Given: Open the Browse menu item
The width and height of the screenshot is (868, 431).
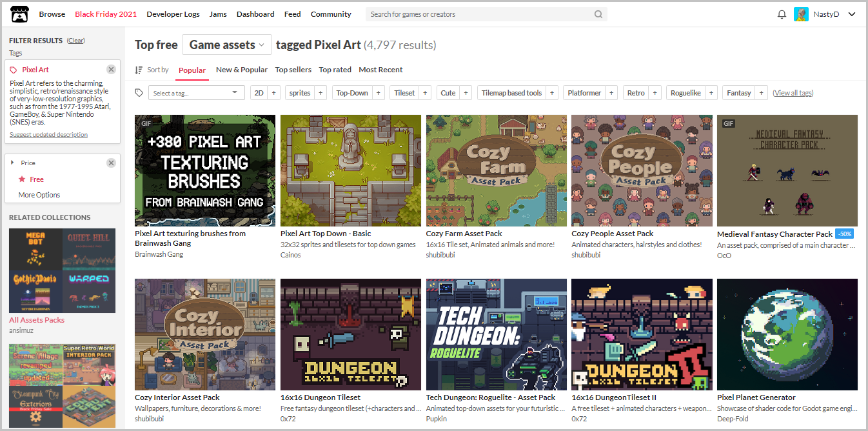Looking at the screenshot, I should tap(52, 14).
